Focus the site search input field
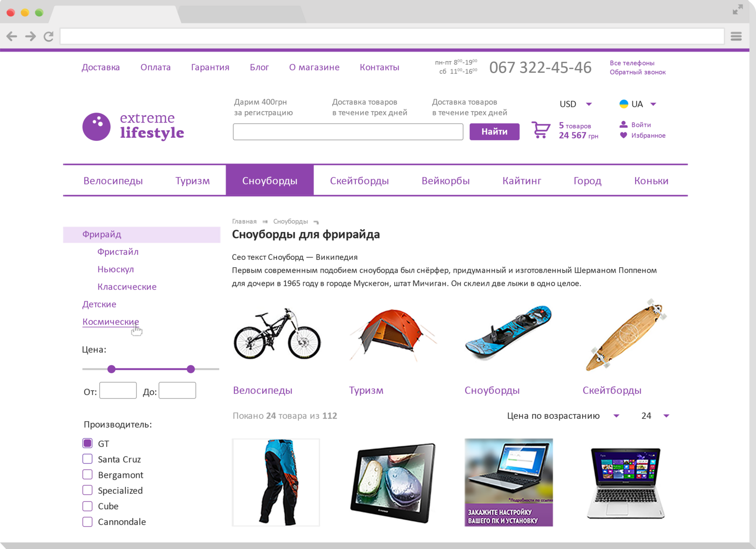 pos(348,132)
